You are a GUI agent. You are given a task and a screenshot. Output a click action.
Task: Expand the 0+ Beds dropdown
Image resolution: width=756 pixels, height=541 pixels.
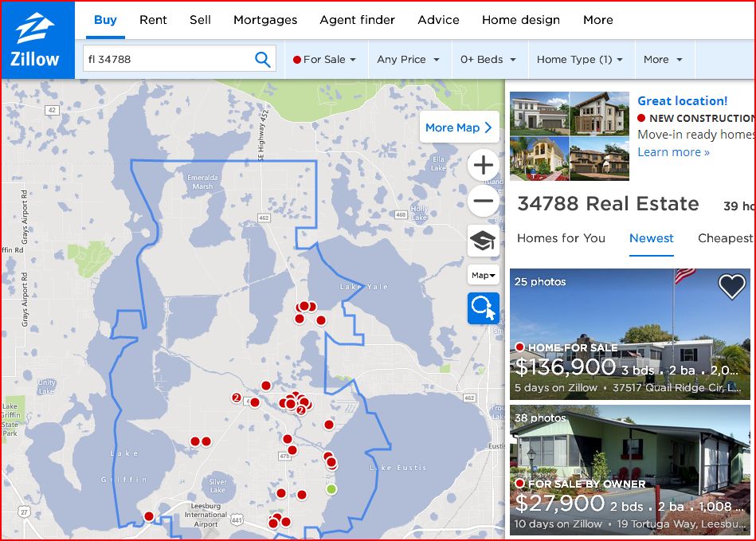coord(489,59)
